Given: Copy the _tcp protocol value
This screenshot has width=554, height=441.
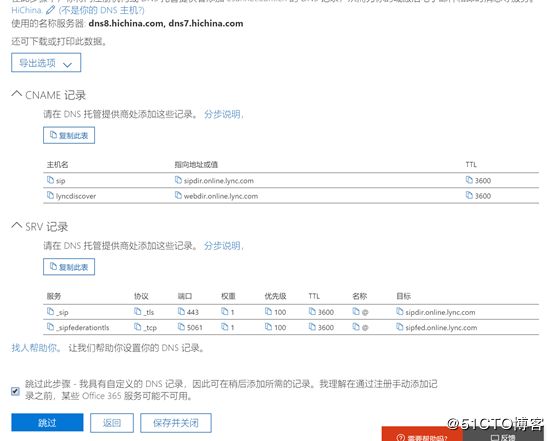Looking at the screenshot, I should 137,327.
